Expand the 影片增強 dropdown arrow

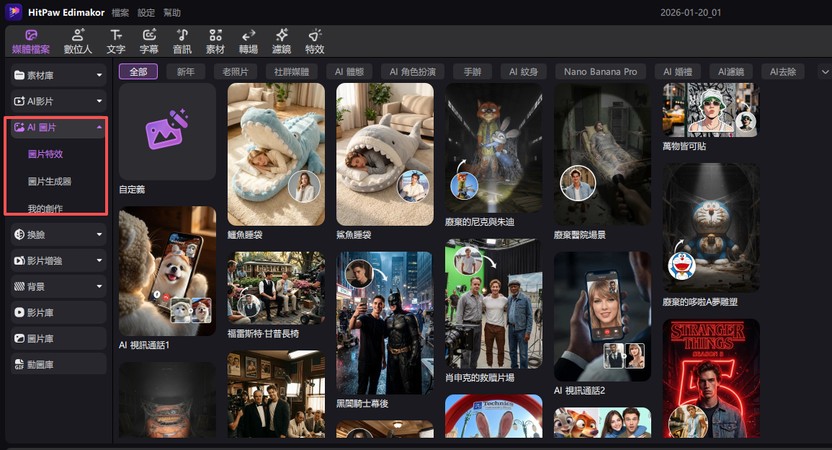(99, 260)
